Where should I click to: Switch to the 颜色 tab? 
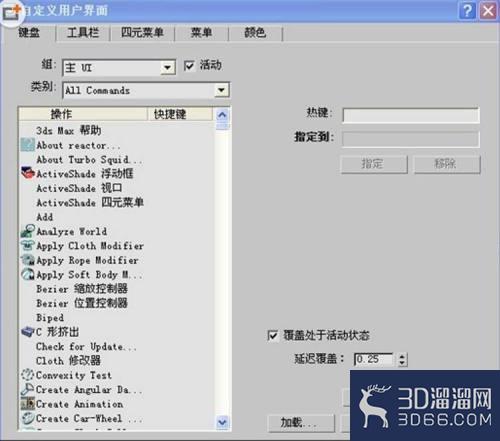[255, 33]
